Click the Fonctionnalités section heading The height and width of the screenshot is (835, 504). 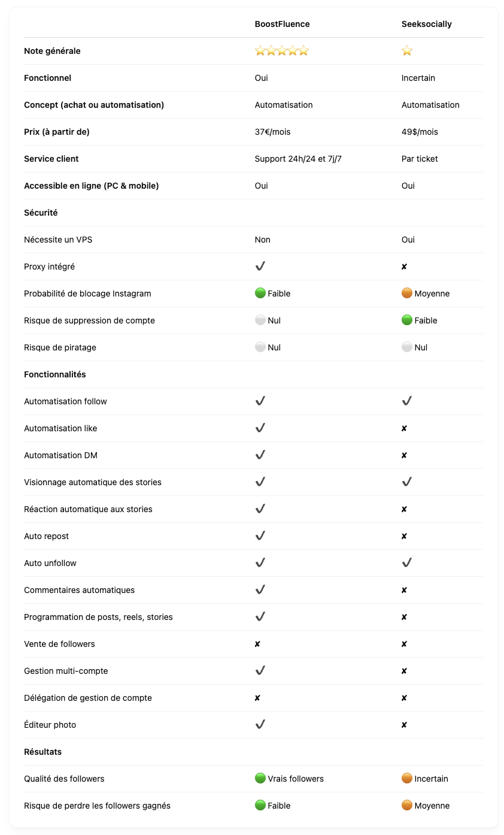click(x=55, y=374)
